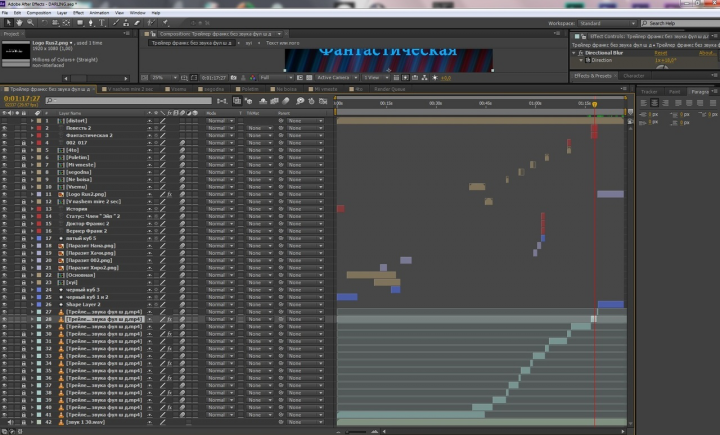Open Brainstorm icon in timeline
Image resolution: width=720 pixels, height=435 pixels.
pos(300,101)
